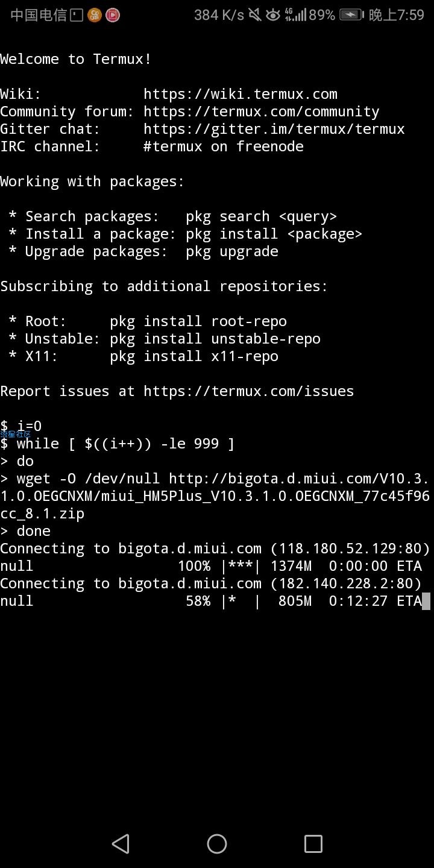Tap the 100% completed progress bar
Viewport: 434px width, 868px height.
click(241, 566)
